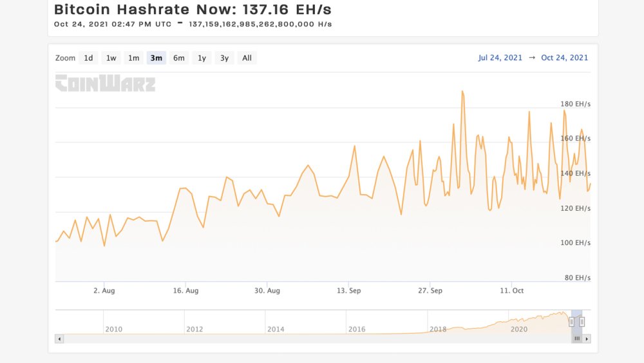644x363 pixels.
Task: Show full history with All button
Action: coord(247,58)
